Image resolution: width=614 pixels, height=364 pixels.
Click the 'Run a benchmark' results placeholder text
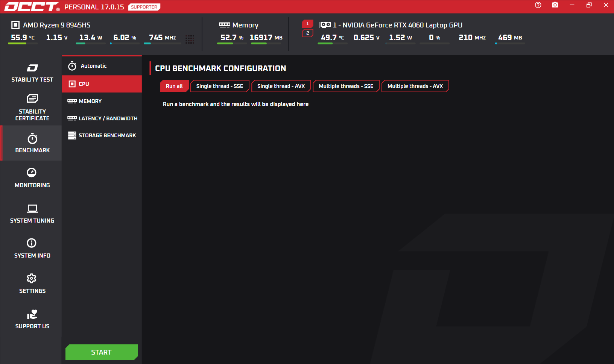tap(236, 104)
